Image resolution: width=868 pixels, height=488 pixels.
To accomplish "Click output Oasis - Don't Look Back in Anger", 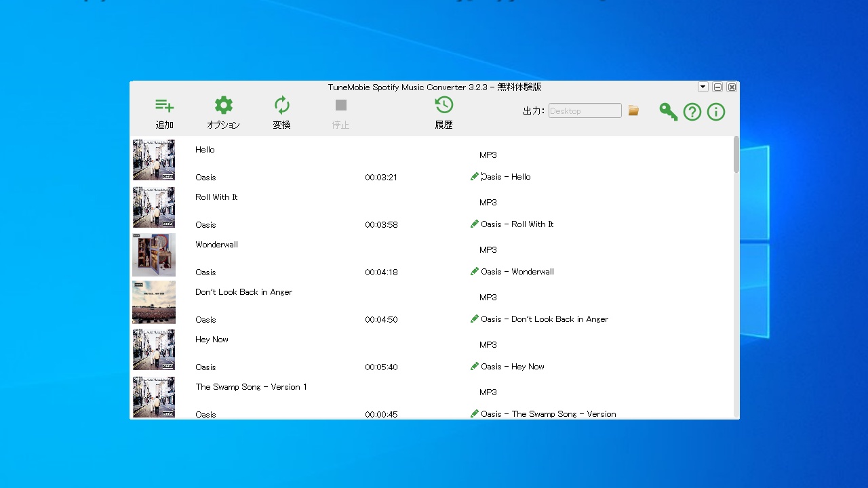I will pos(545,319).
